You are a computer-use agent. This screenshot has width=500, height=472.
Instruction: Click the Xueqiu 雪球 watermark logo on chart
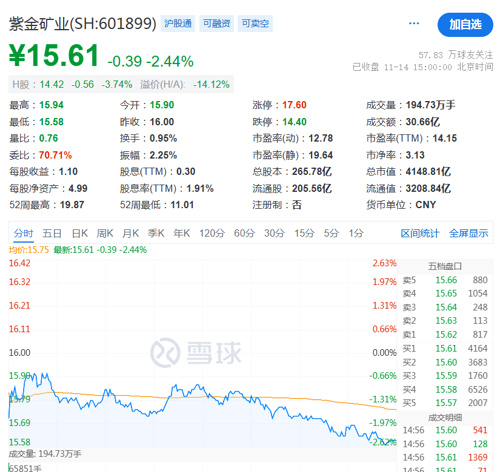coord(196,352)
